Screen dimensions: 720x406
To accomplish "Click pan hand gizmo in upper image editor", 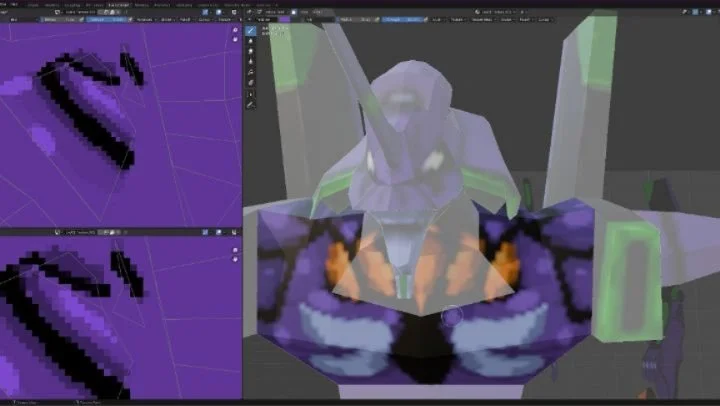I will tap(235, 39).
